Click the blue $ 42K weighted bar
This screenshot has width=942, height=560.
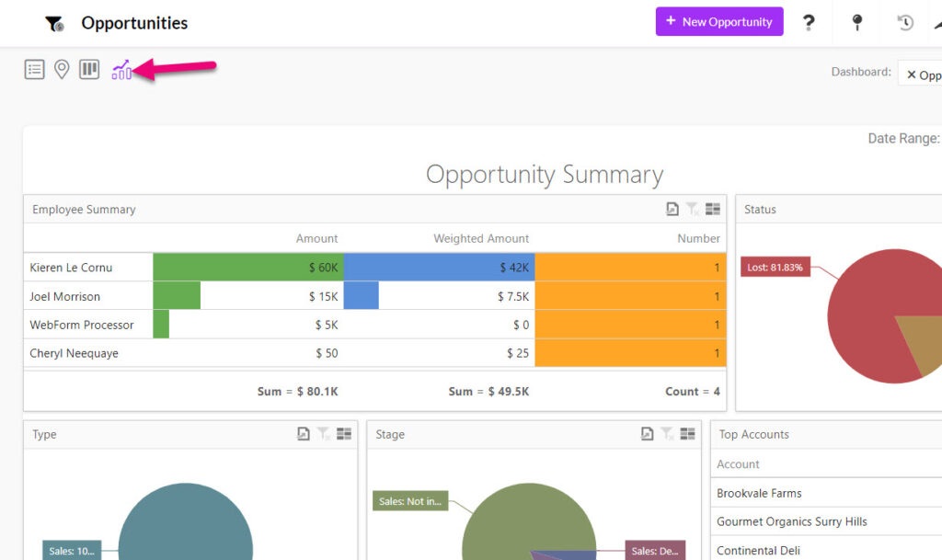(439, 267)
